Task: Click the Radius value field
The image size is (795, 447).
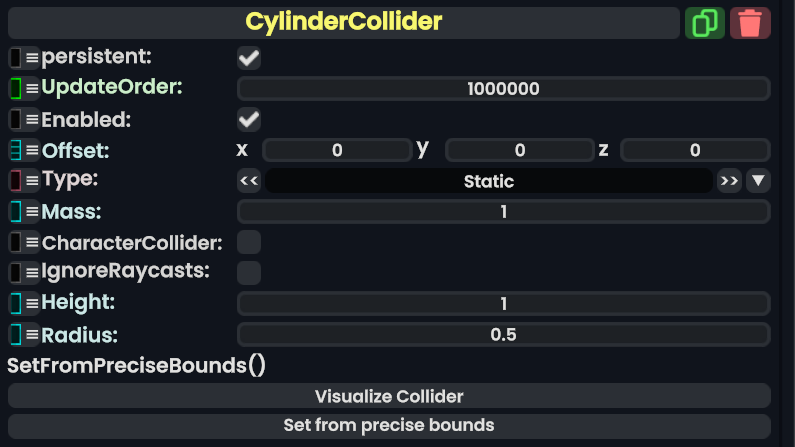Action: (x=503, y=334)
